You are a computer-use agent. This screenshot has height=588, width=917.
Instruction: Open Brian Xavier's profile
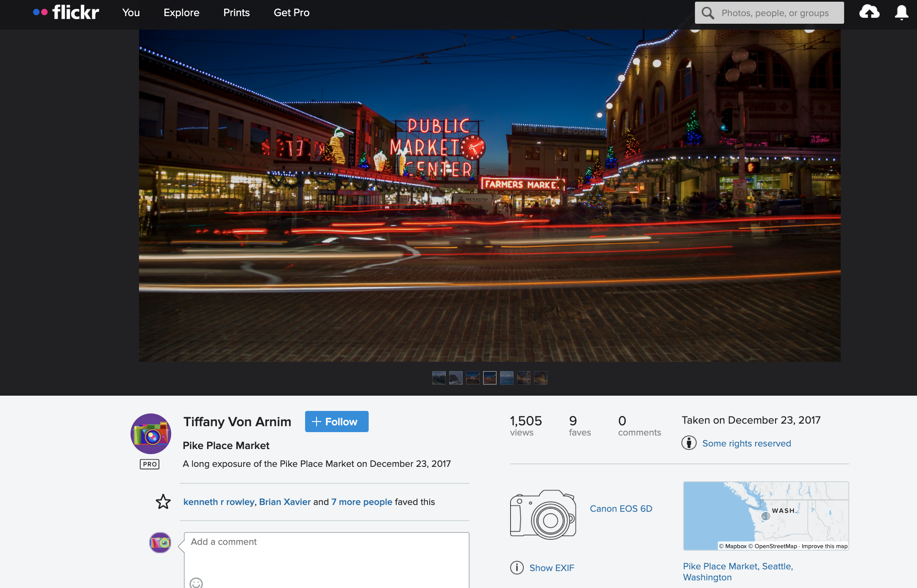[x=285, y=502]
